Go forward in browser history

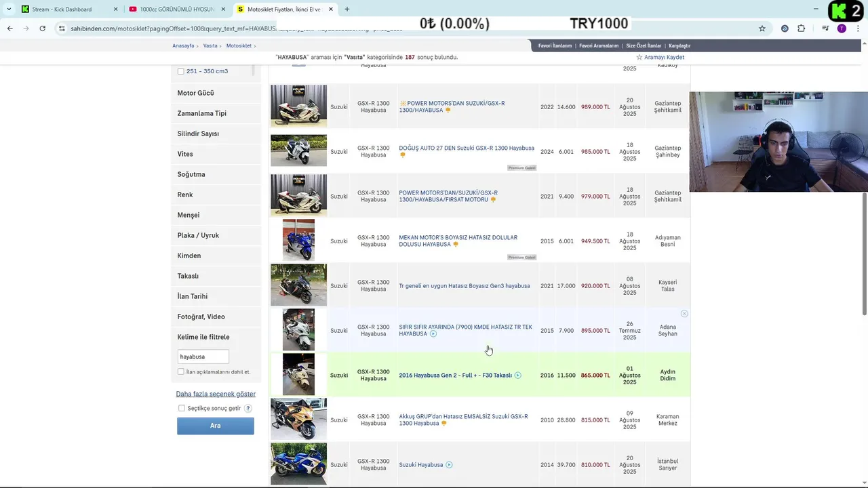coord(26,28)
